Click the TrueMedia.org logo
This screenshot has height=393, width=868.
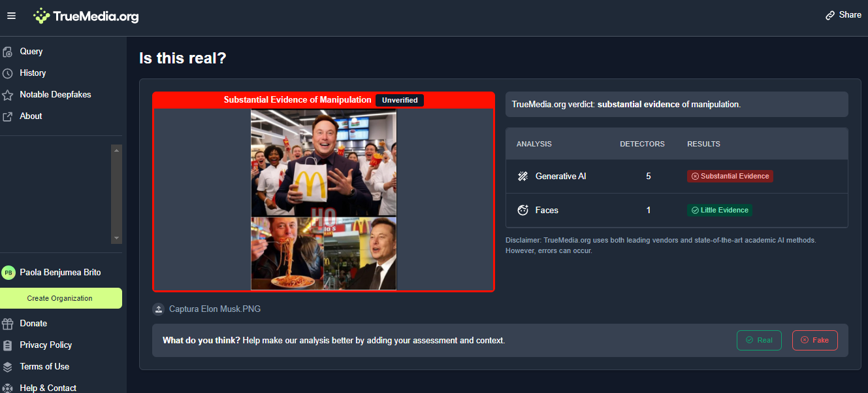click(x=86, y=16)
